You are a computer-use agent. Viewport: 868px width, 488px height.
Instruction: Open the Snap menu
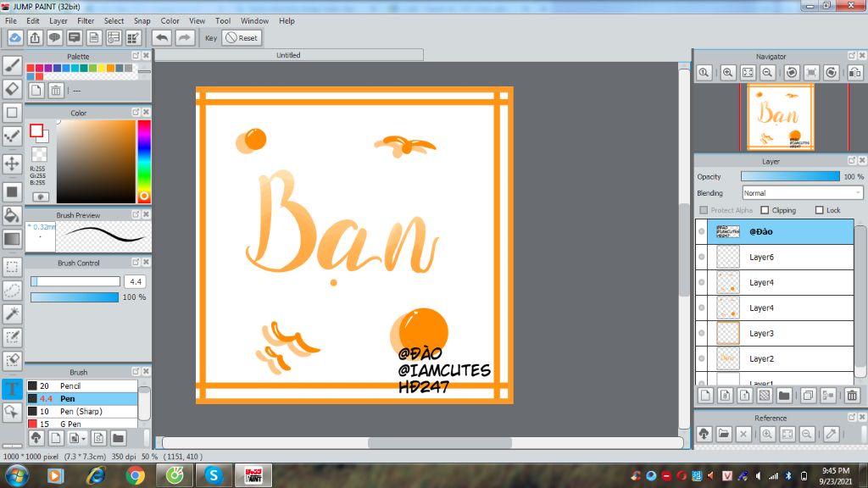pyautogui.click(x=142, y=21)
